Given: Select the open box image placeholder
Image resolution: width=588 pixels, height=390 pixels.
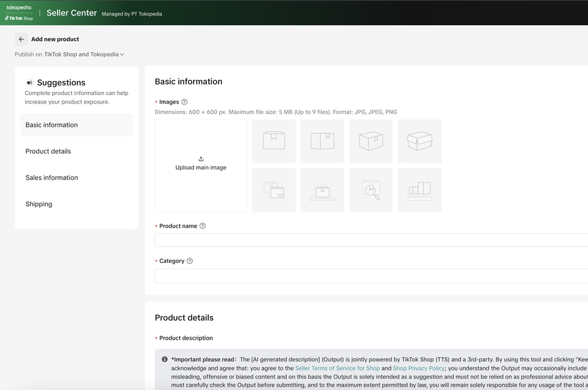Looking at the screenshot, I should coord(420,141).
